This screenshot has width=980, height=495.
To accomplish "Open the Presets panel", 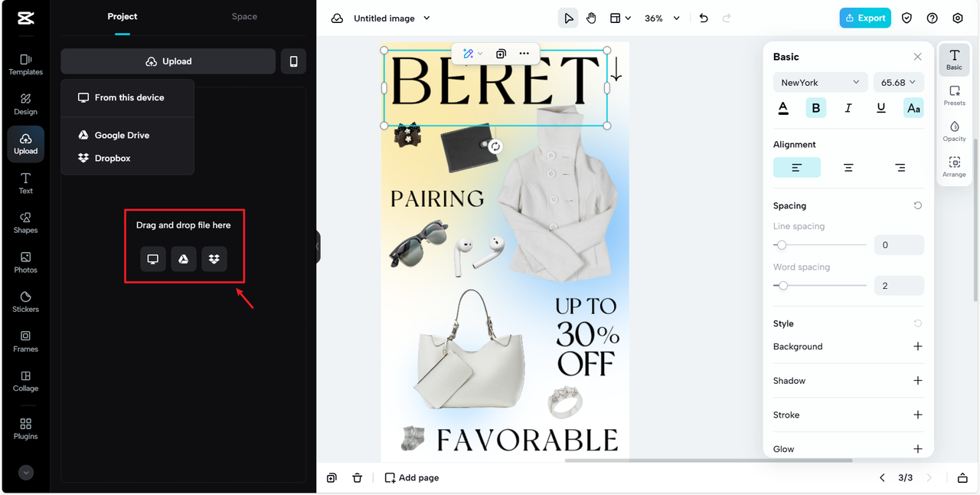I will (954, 95).
